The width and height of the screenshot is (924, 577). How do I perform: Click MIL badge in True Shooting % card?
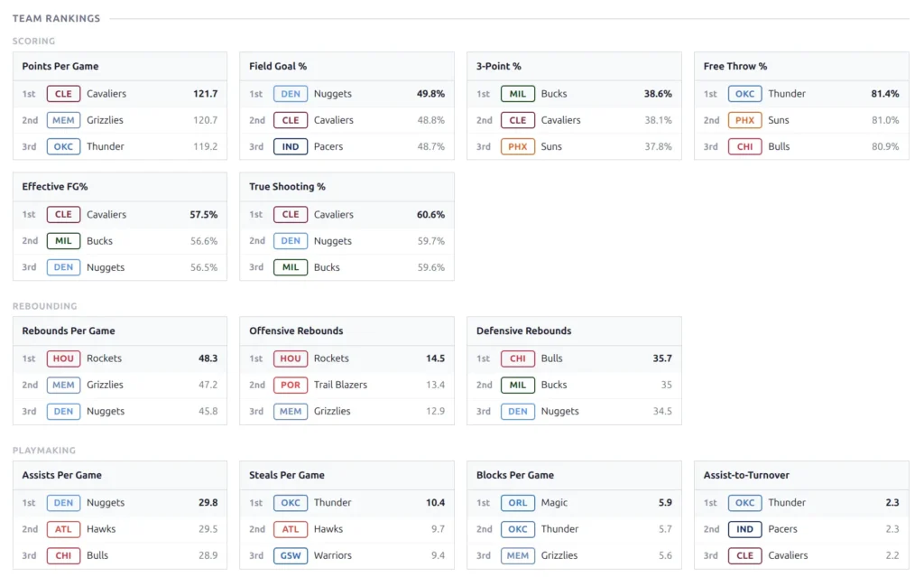(291, 267)
